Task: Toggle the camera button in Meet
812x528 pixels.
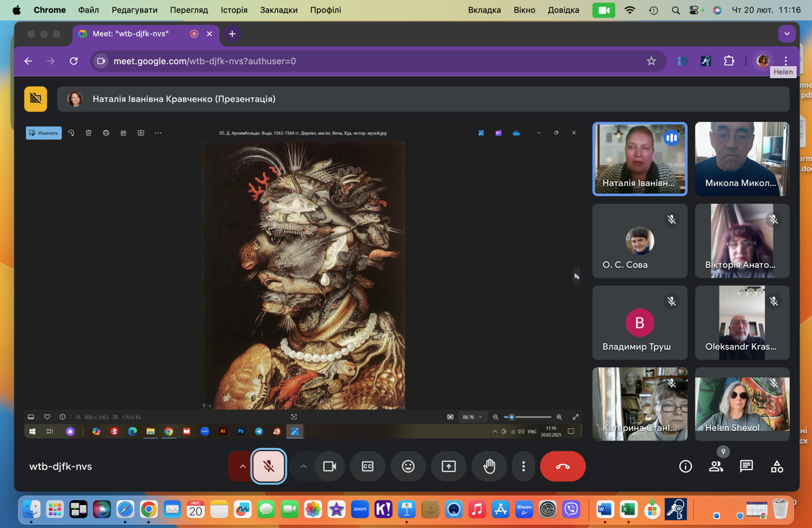Action: coord(329,466)
